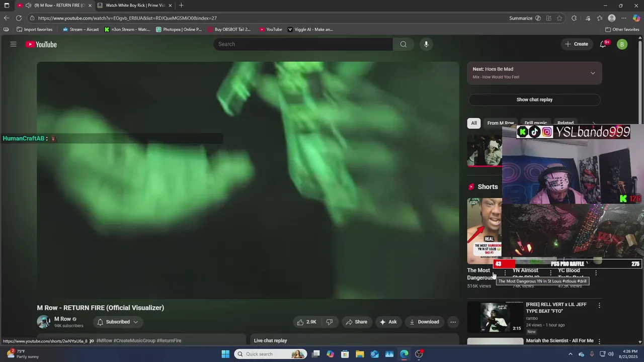This screenshot has width=644, height=362.
Task: Open The Most Dangerous YN short thumbnail
Action: point(485,231)
